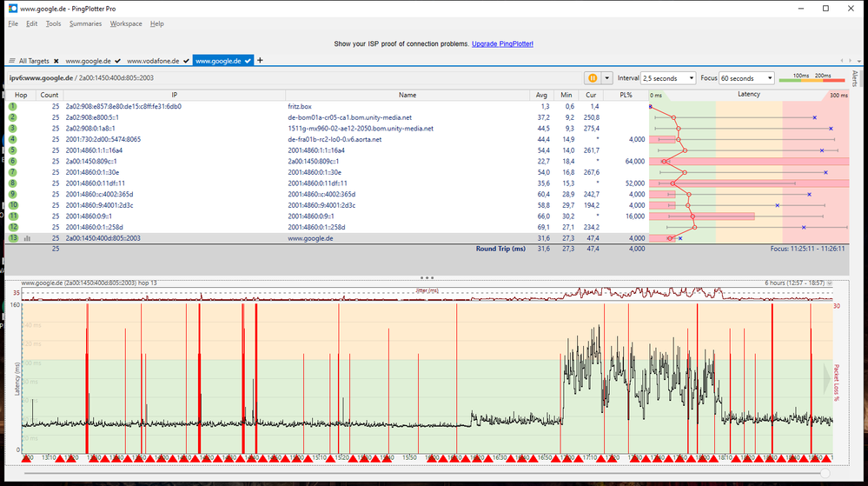Click the checkmark on the www.vodafone.de tab

pos(186,61)
